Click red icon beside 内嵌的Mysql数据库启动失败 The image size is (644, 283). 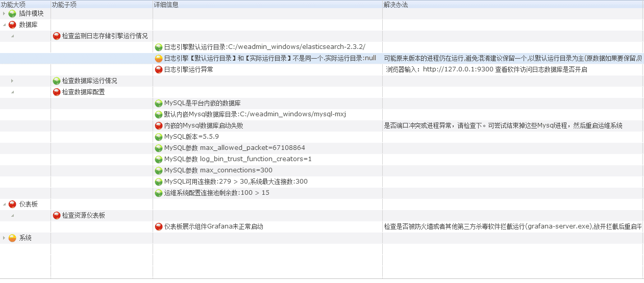coord(159,126)
